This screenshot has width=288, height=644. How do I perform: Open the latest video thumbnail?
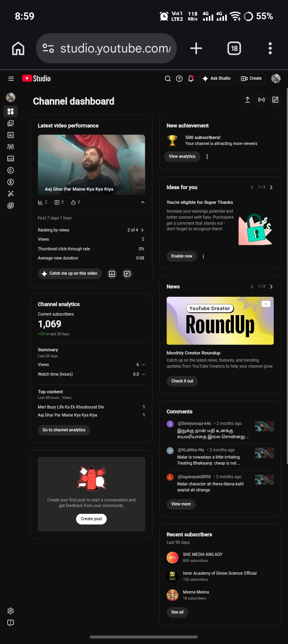[x=92, y=165]
